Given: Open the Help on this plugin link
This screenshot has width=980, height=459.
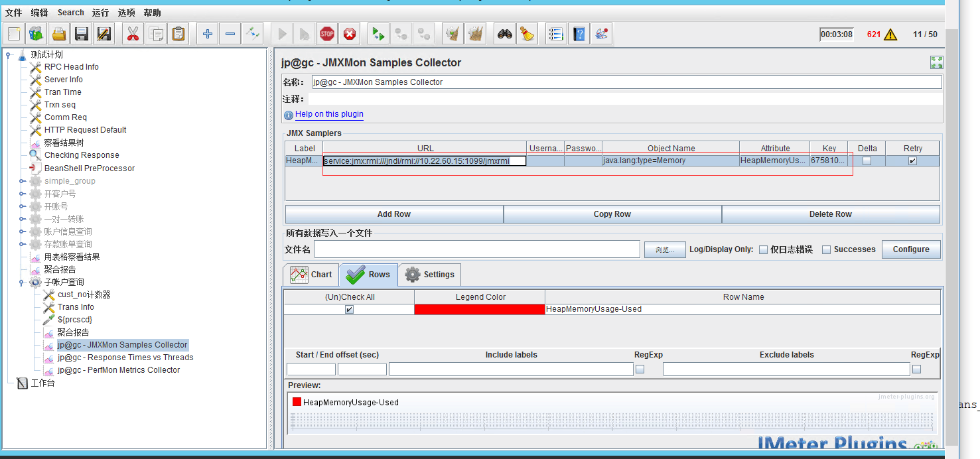Looking at the screenshot, I should tap(329, 114).
